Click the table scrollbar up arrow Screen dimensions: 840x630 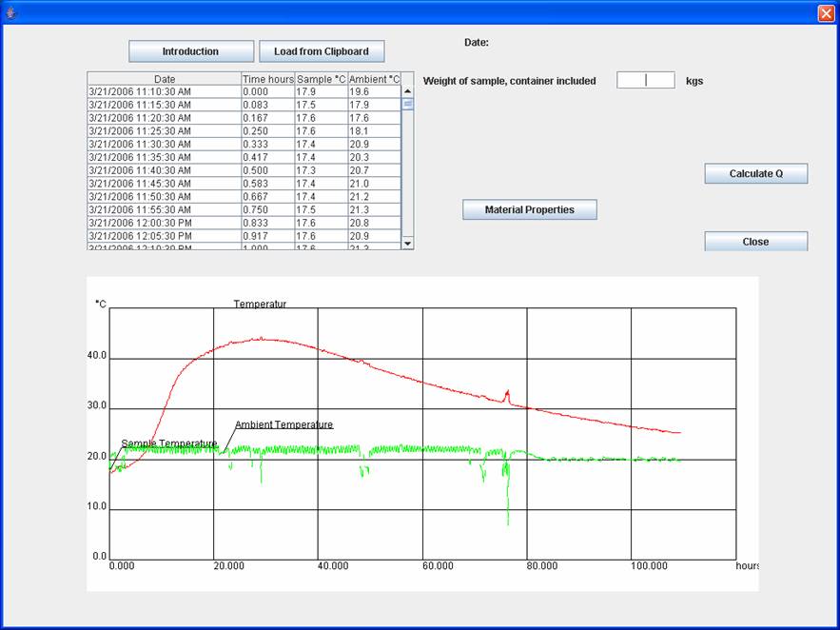(408, 91)
